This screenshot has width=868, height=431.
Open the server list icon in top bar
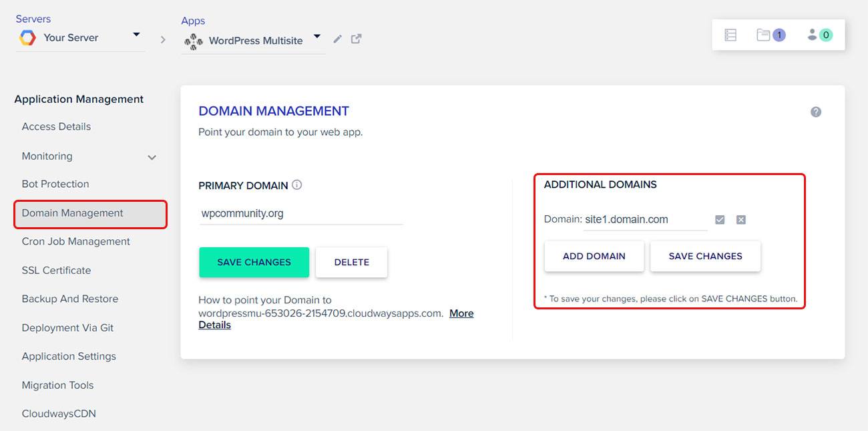click(x=730, y=35)
